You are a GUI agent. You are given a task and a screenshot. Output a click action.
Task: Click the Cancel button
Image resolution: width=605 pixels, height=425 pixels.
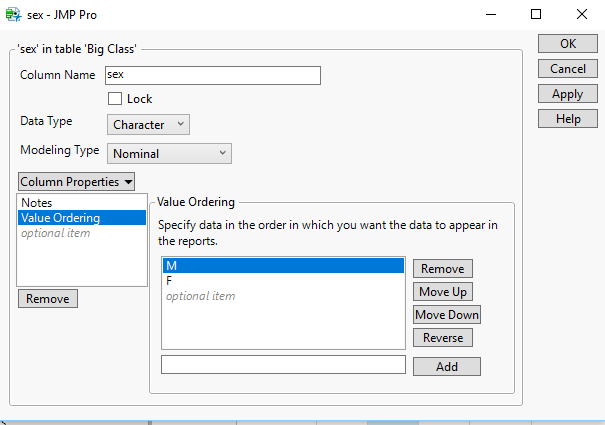click(568, 69)
